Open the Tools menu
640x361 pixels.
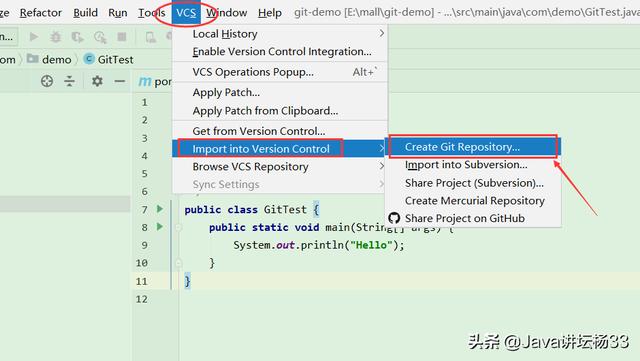pos(151,13)
